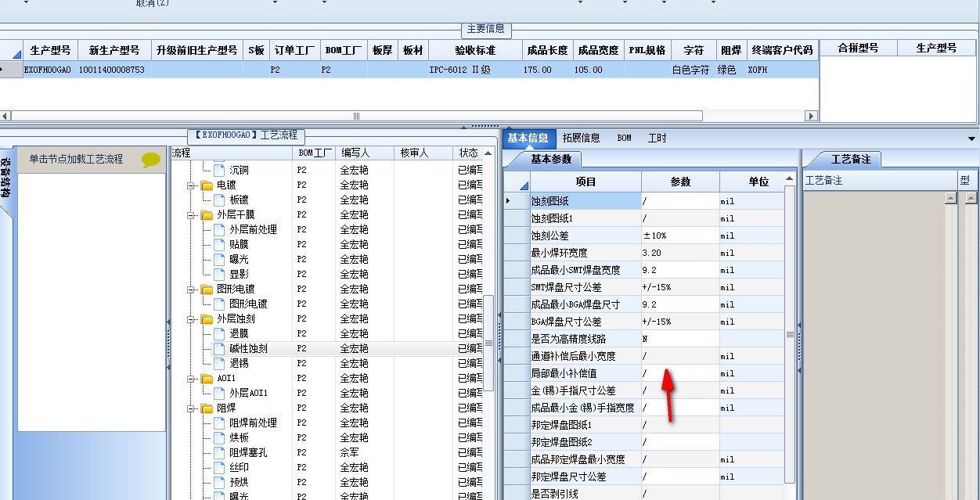Click the main info horizontal scrollbar thumb
The image size is (980, 500).
click(x=357, y=116)
